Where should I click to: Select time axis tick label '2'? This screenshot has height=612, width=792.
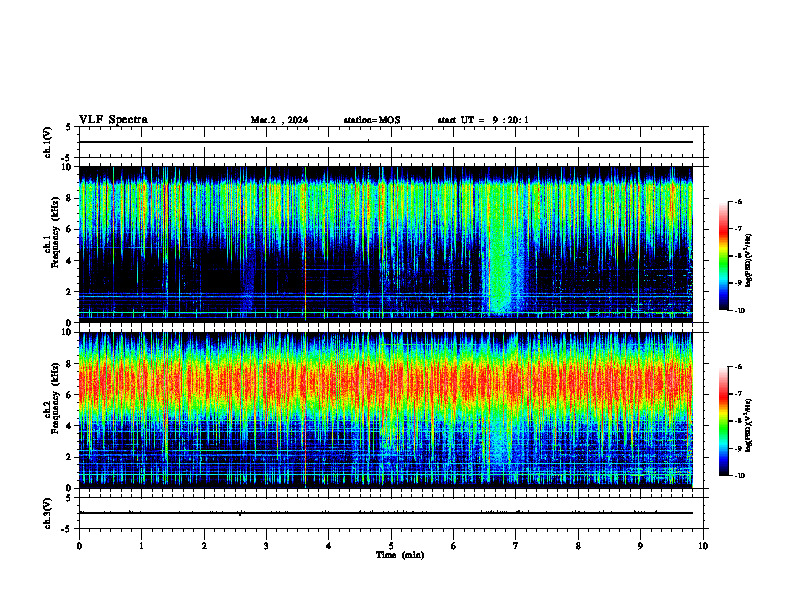(x=204, y=546)
